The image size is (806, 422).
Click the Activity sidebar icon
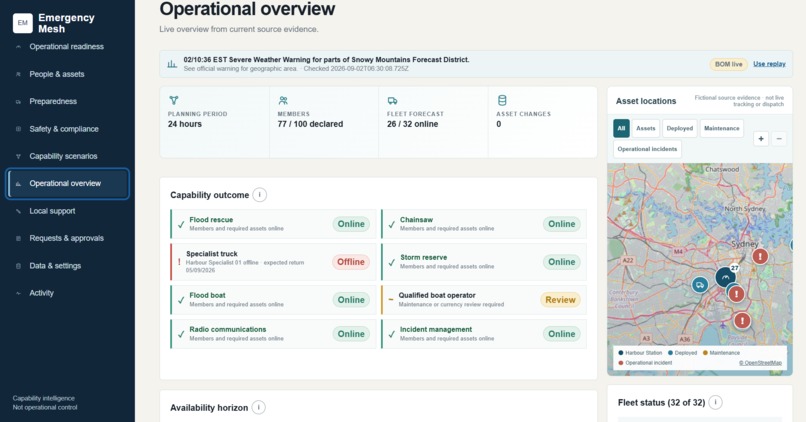click(19, 293)
